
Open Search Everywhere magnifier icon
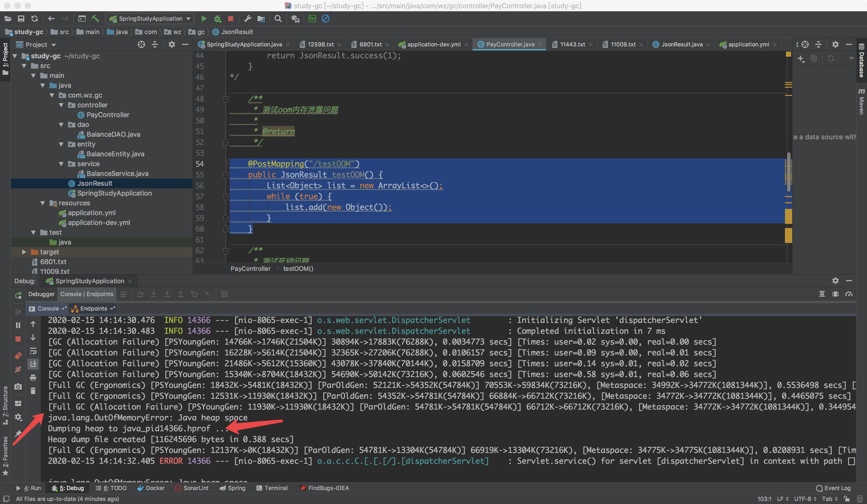[x=278, y=19]
